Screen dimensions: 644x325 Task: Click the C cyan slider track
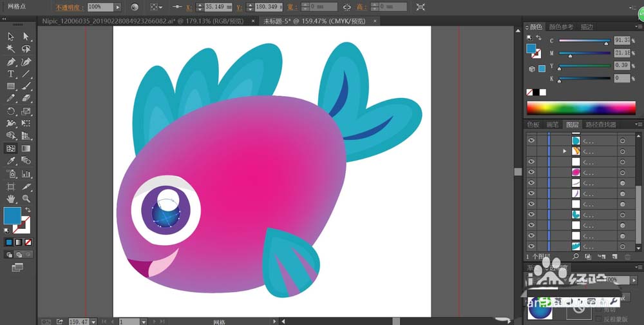[585, 41]
